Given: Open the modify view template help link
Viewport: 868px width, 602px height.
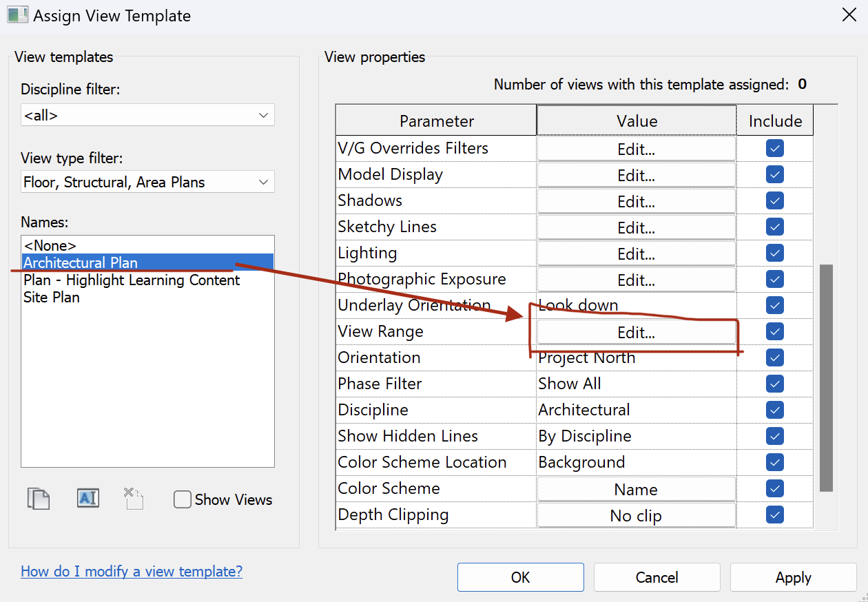Looking at the screenshot, I should coord(132,572).
